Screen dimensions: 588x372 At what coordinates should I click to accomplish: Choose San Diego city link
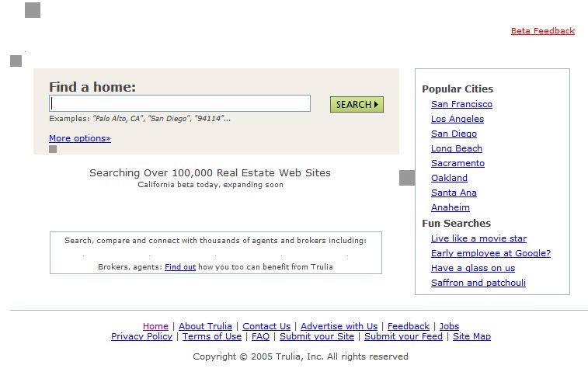454,134
